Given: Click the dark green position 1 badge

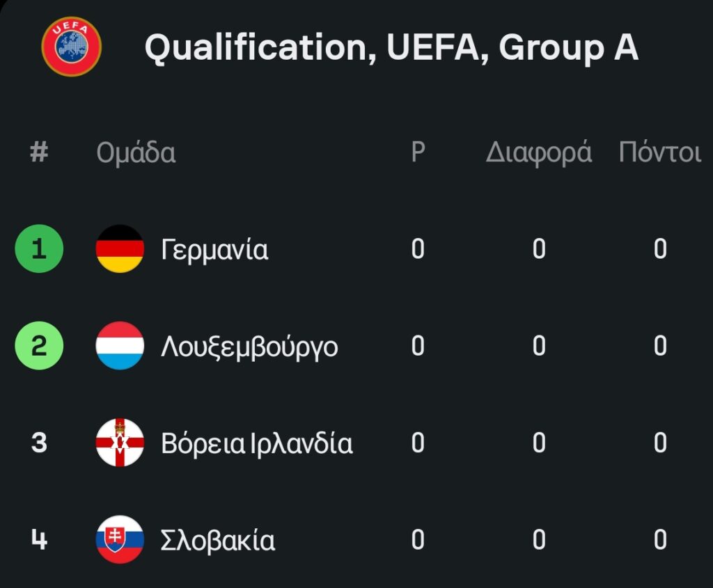Looking at the screenshot, I should [x=39, y=248].
